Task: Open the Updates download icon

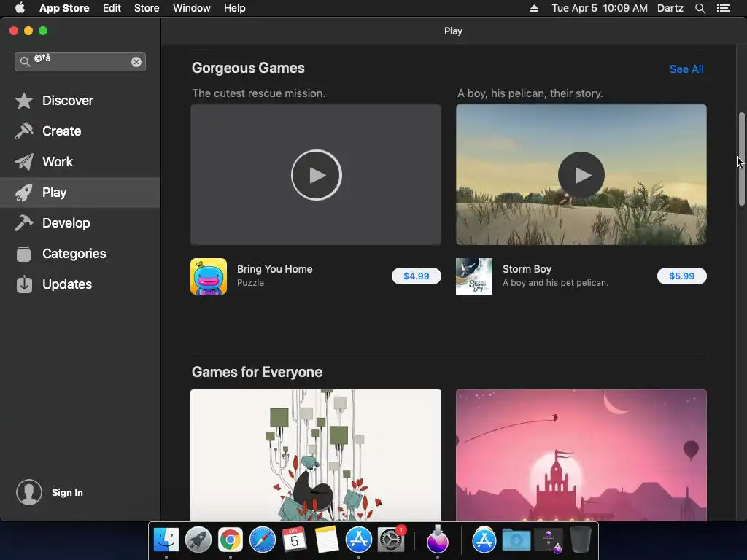Action: (x=24, y=284)
